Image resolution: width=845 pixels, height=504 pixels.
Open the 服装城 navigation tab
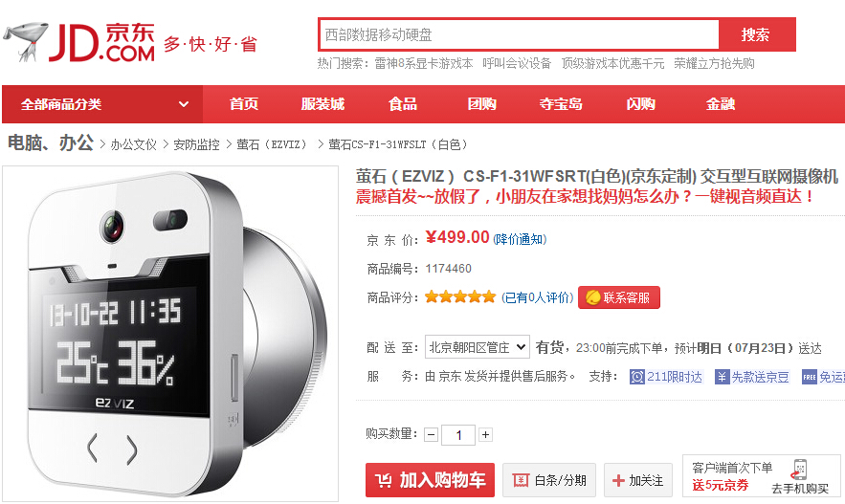pyautogui.click(x=322, y=104)
